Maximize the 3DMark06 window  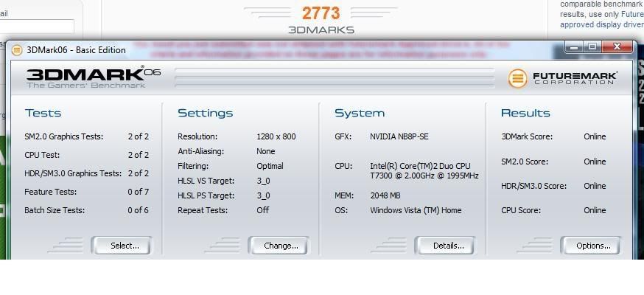point(592,47)
